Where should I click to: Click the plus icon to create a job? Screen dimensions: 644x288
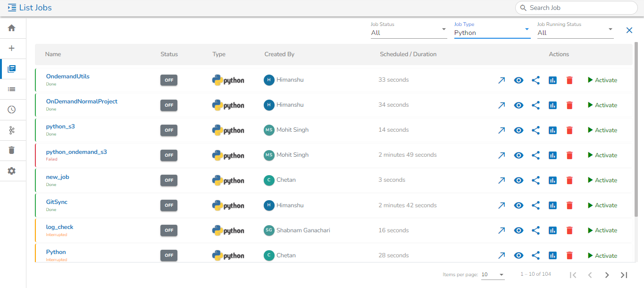(x=12, y=49)
